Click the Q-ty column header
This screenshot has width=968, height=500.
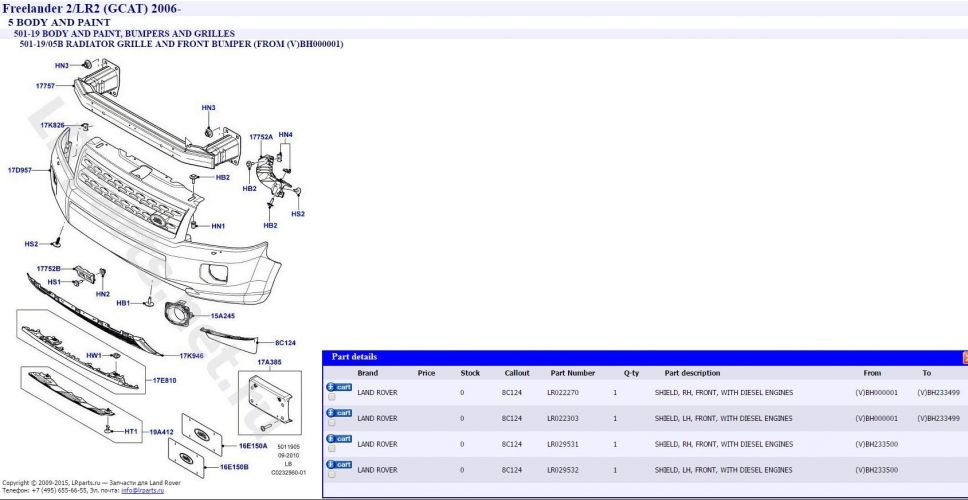click(x=632, y=373)
